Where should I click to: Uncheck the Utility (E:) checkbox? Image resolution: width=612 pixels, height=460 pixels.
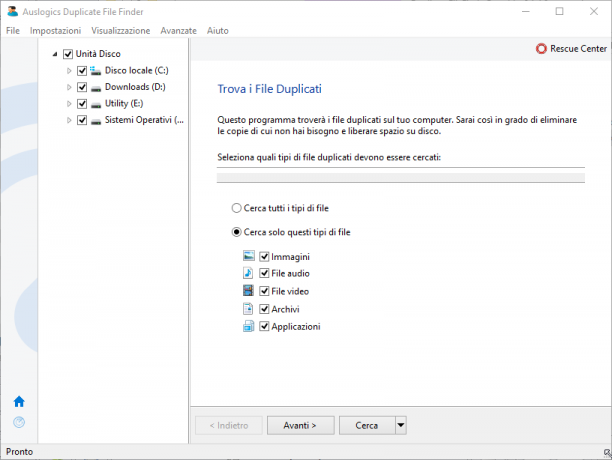82,104
